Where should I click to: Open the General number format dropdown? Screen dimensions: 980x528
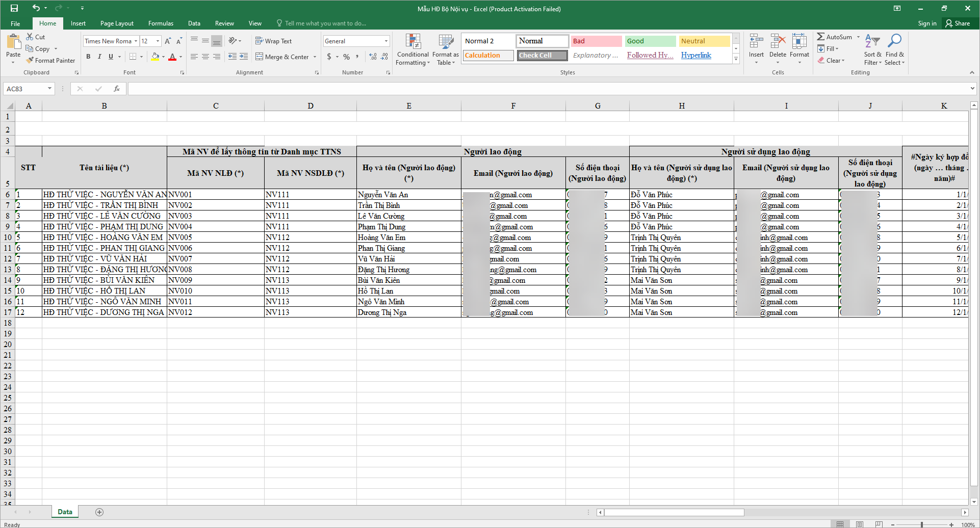click(386, 41)
